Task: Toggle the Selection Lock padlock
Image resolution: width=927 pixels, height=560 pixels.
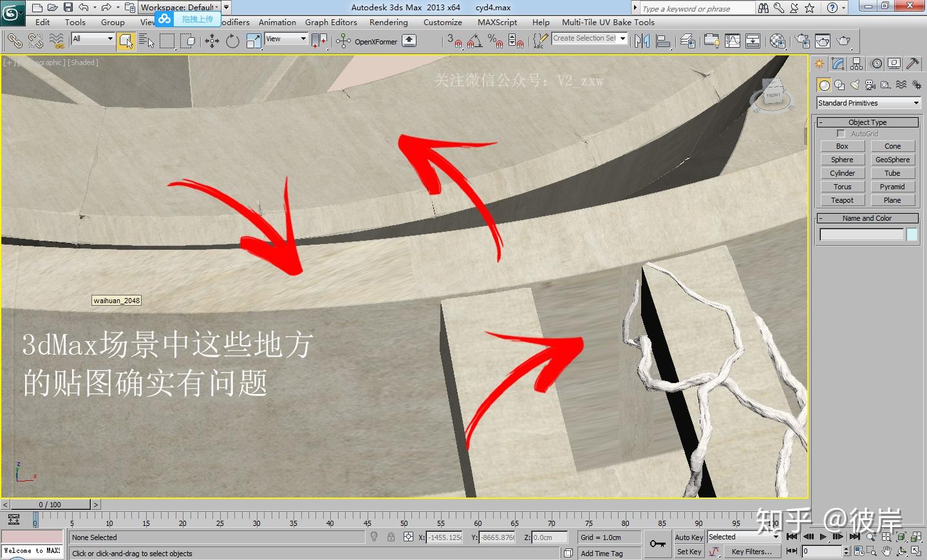Action: pyautogui.click(x=391, y=537)
